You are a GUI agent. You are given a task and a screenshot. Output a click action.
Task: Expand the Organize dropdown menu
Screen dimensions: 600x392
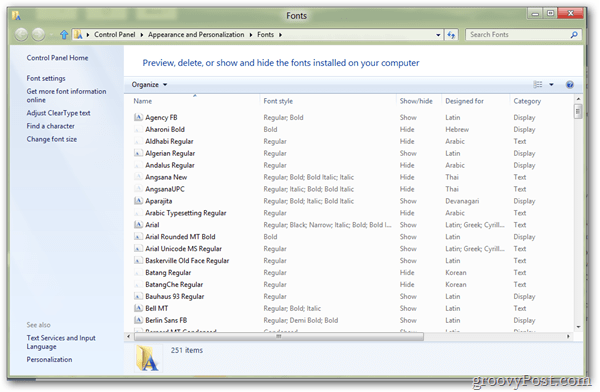149,85
